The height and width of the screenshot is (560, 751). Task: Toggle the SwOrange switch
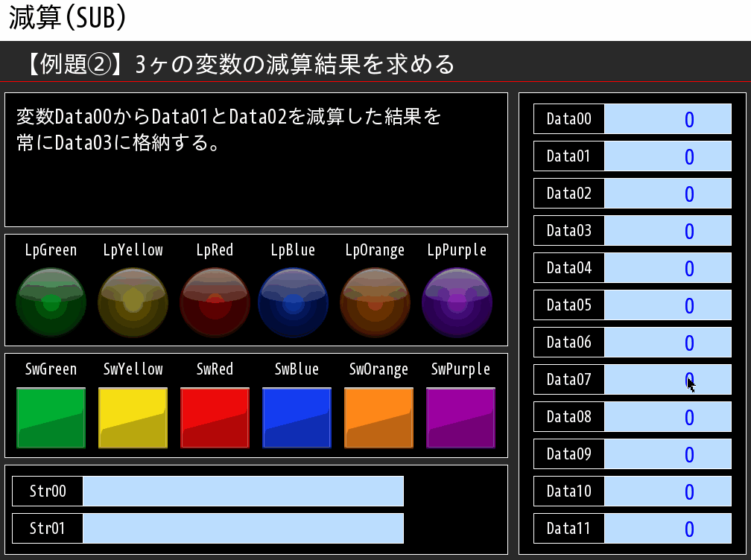coord(378,418)
